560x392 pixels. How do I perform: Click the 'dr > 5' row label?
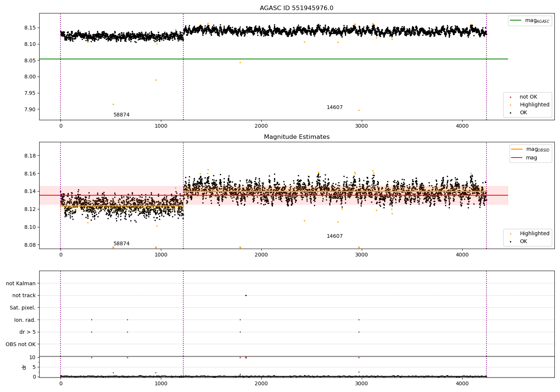pos(28,332)
